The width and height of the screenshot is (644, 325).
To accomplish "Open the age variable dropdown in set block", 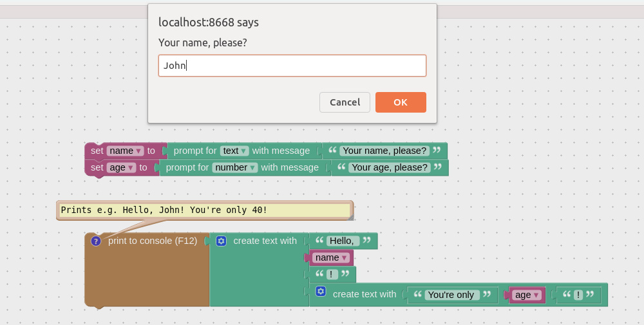I will click(121, 167).
